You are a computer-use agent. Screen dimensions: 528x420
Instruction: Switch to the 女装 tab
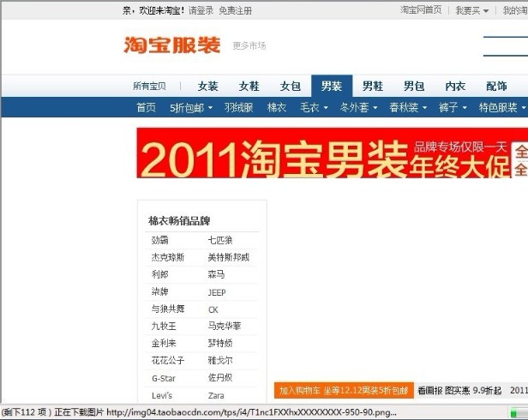pos(207,87)
